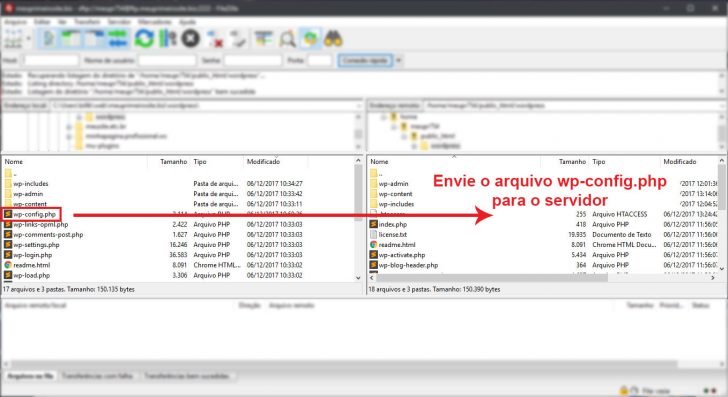Collapse public_html node in remote tree

404,137
